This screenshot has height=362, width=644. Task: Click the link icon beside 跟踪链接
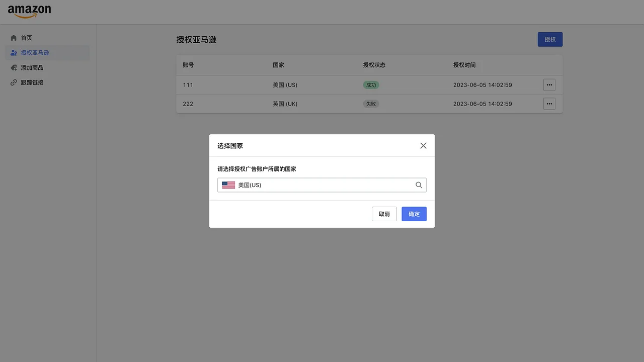(14, 82)
